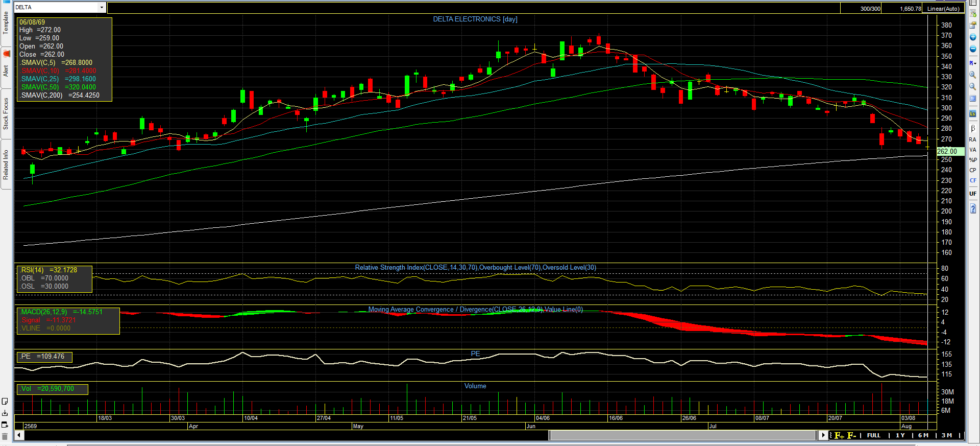Select the magnifier zoom-in tool

coord(972,75)
